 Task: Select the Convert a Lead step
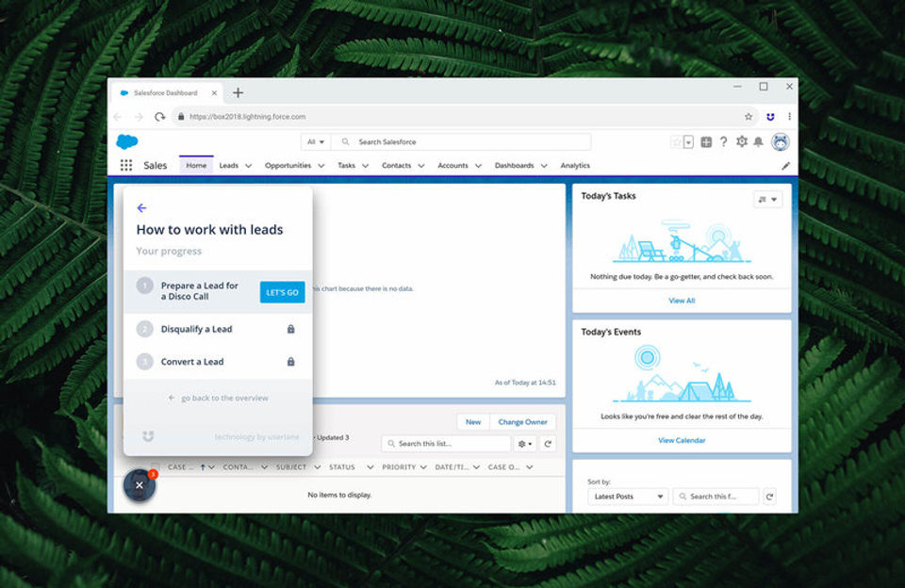(x=218, y=362)
